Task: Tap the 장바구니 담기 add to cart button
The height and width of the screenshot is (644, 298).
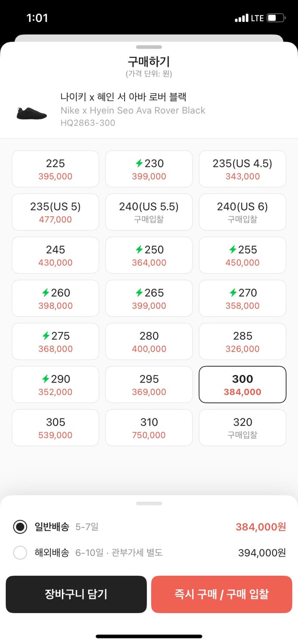Action: [76, 594]
